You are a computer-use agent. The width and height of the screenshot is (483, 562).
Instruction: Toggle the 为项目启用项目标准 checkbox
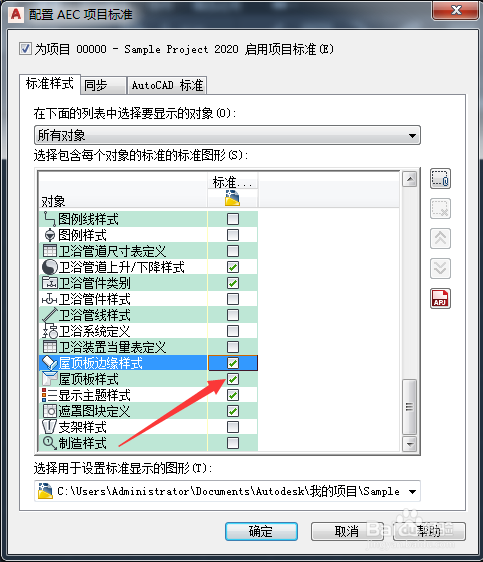(x=25, y=48)
